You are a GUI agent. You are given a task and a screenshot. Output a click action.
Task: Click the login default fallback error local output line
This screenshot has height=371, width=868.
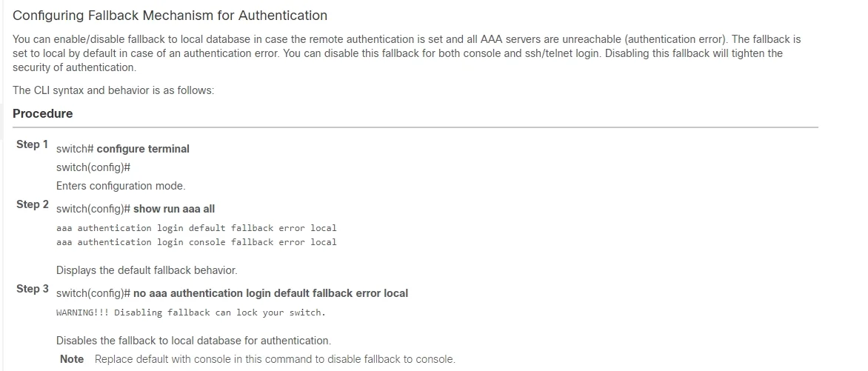(196, 228)
